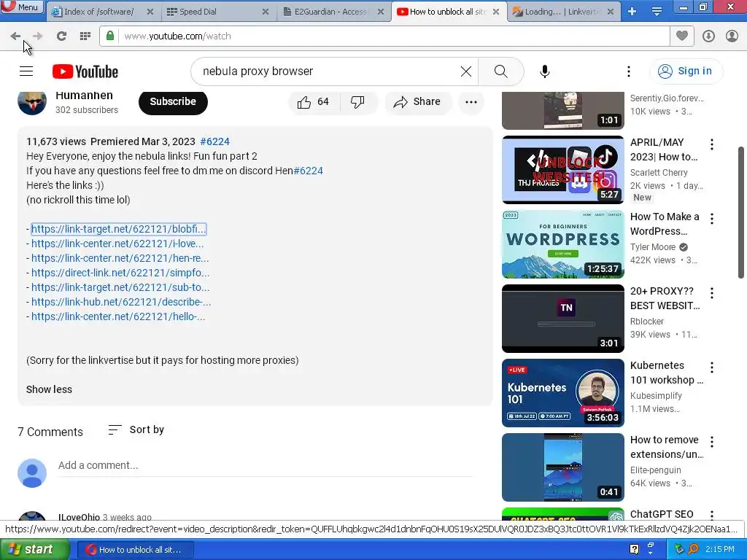Open the link-center.net hello link
The height and width of the screenshot is (560, 747).
118,316
